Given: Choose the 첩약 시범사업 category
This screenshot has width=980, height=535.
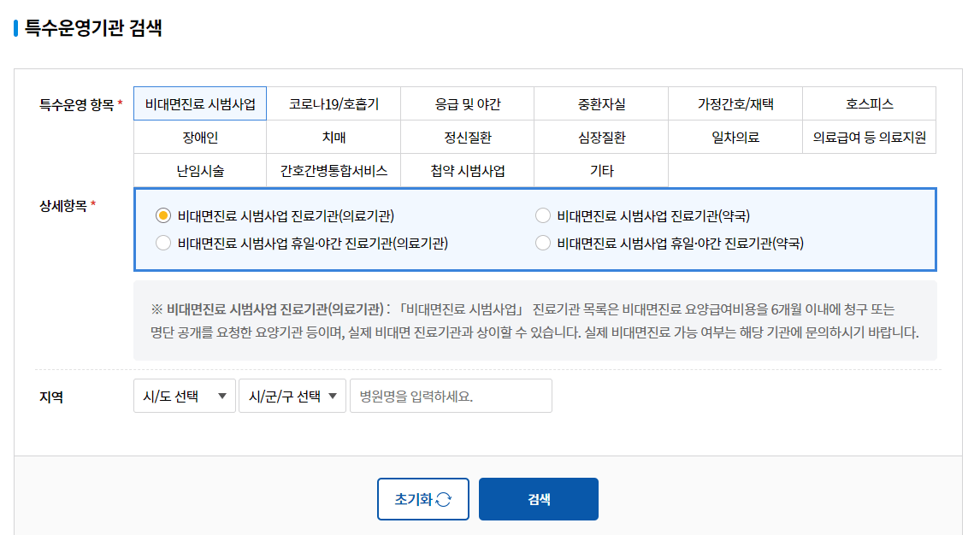Looking at the screenshot, I should pyautogui.click(x=467, y=169).
